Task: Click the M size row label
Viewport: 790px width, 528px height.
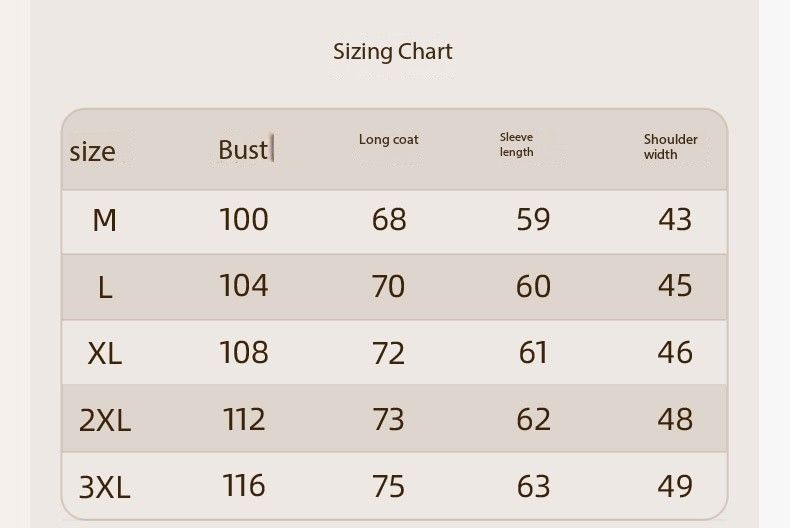Action: coord(104,220)
